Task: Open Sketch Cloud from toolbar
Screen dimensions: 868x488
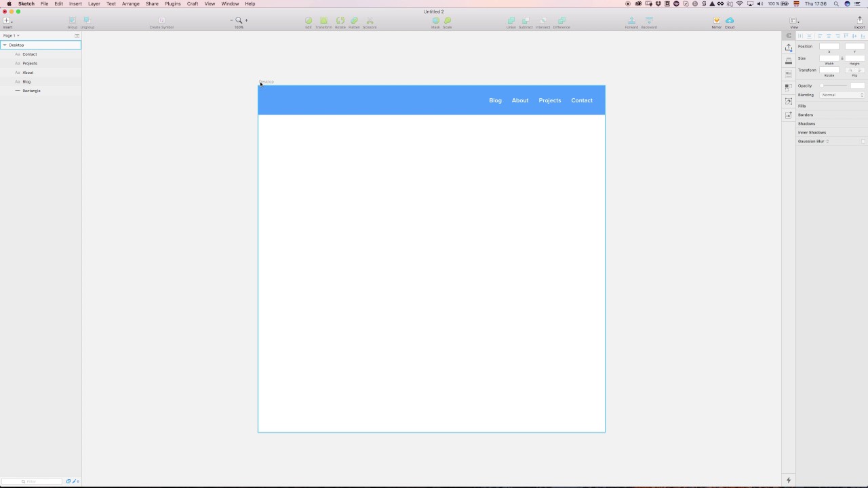Action: click(x=730, y=20)
